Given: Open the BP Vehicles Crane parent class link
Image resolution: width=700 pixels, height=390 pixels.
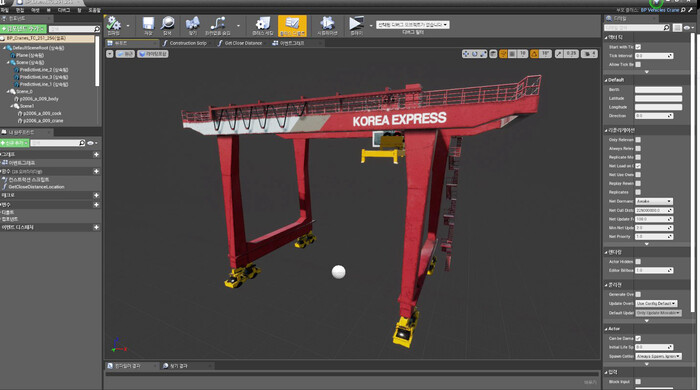Looking at the screenshot, I should (660, 10).
